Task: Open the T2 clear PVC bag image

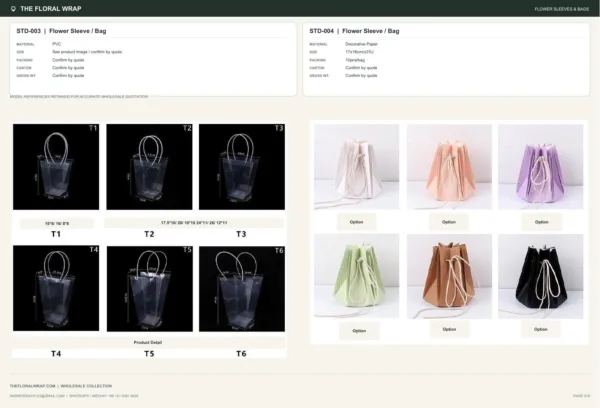Action: pos(149,166)
